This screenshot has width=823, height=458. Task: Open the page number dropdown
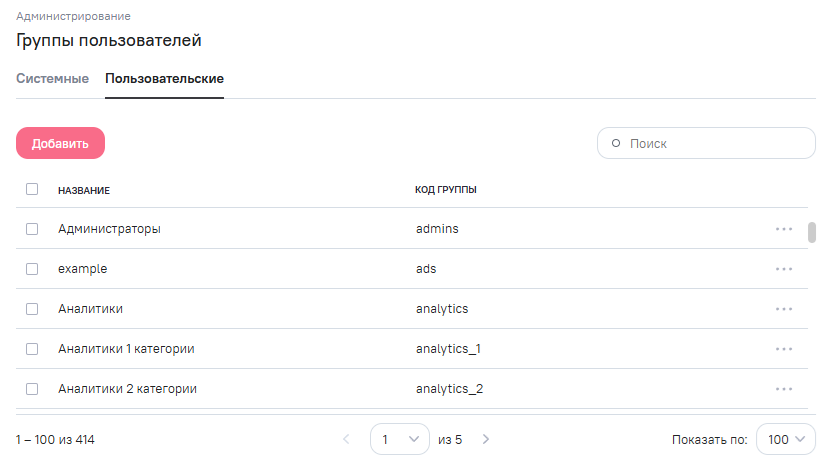[400, 439]
